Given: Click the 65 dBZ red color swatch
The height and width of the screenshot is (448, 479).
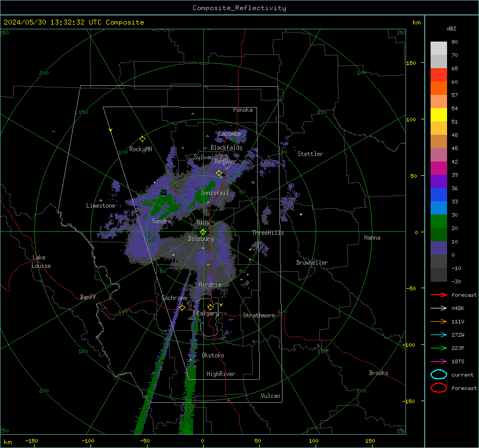Looking at the screenshot, I should pyautogui.click(x=439, y=75).
